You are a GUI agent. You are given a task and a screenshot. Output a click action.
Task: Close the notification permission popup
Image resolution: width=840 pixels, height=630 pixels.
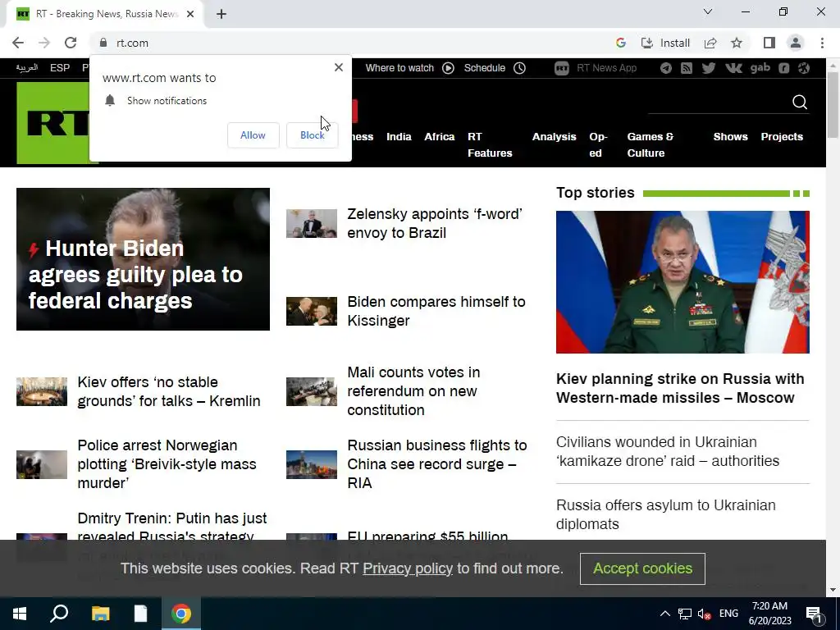click(x=339, y=67)
